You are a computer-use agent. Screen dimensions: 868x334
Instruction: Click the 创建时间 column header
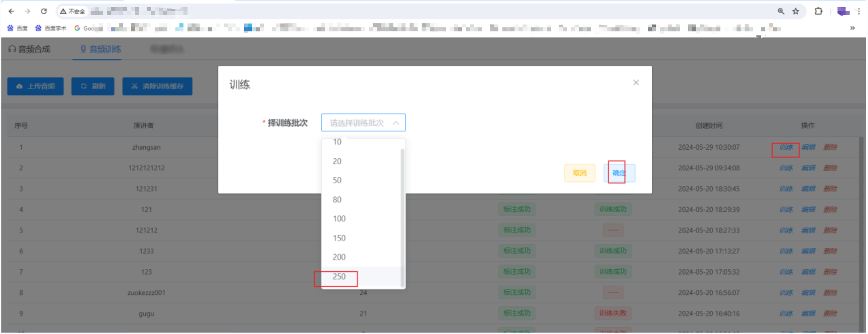tap(709, 126)
